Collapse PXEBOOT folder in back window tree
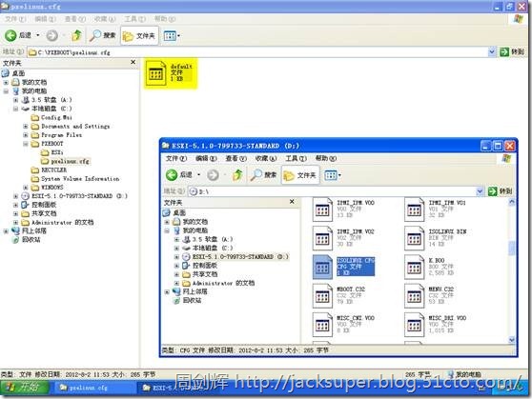This screenshot has height=399, width=532. pos(26,144)
